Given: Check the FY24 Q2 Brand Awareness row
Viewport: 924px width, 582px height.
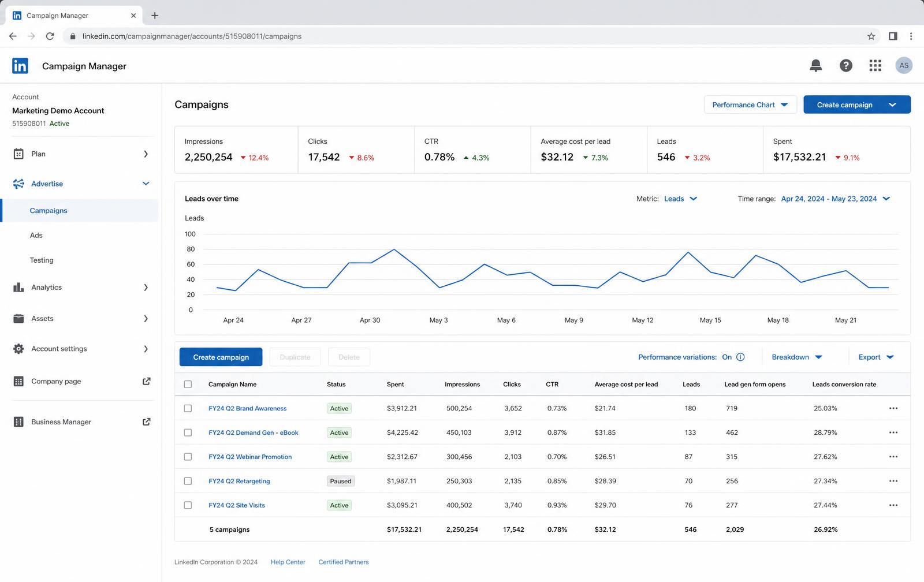Looking at the screenshot, I should coord(188,408).
